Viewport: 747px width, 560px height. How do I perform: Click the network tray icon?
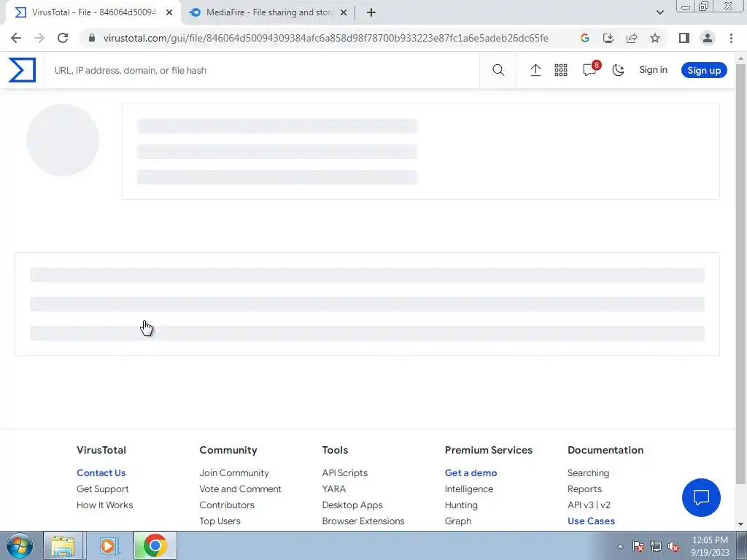click(x=656, y=546)
